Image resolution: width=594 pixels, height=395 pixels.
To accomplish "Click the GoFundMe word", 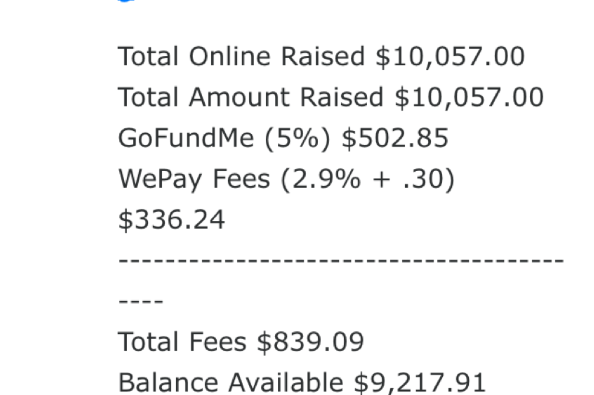I will click(x=186, y=138).
